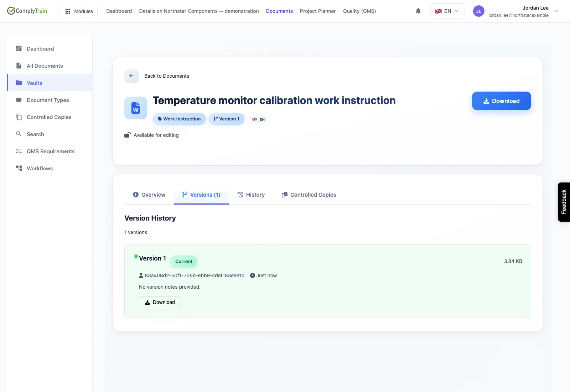Click the document title heading
This screenshot has width=570, height=392.
274,100
